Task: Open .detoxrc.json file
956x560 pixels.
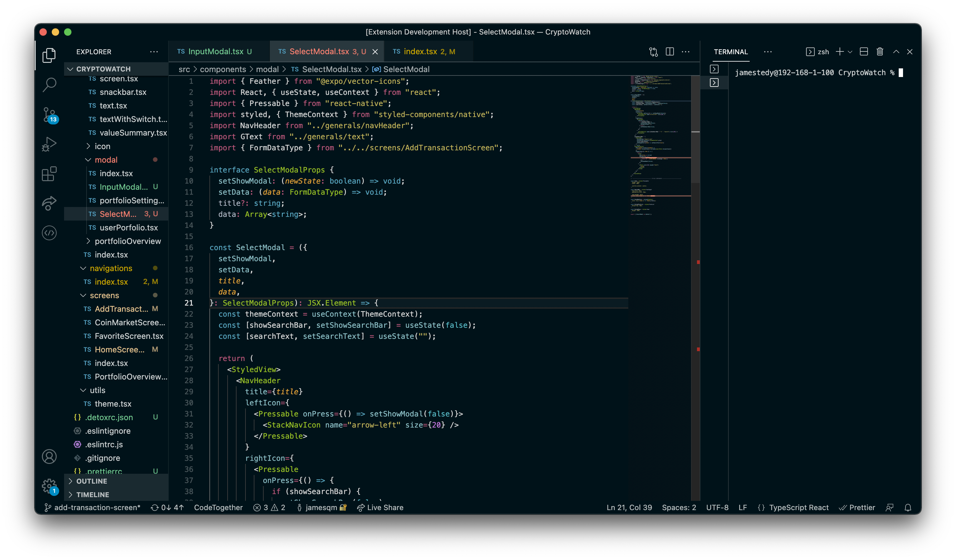Action: point(116,417)
